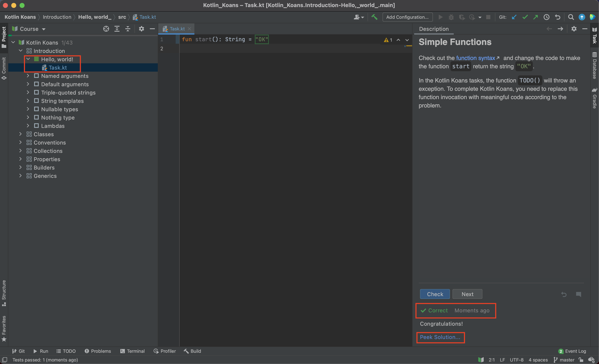Viewport: 599px width, 364px height.
Task: Open the Peek Solution link
Action: [x=440, y=337]
